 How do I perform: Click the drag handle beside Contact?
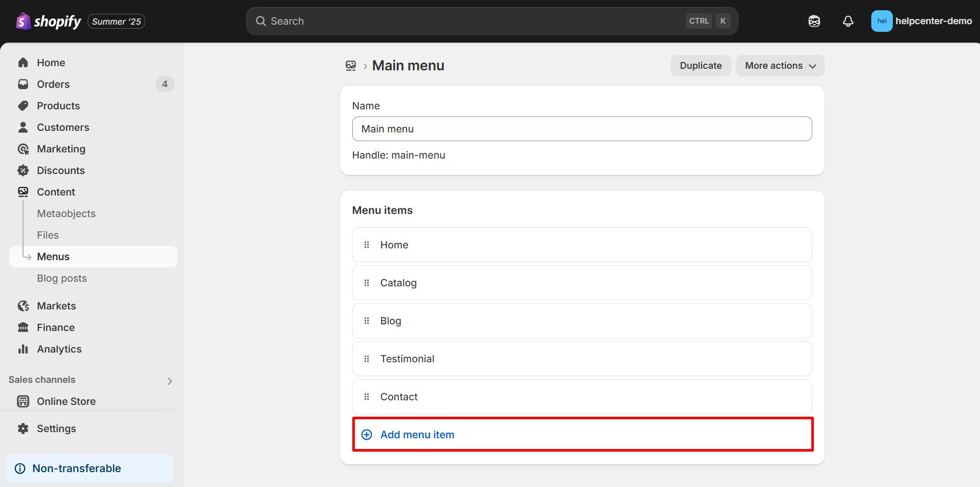click(x=367, y=397)
